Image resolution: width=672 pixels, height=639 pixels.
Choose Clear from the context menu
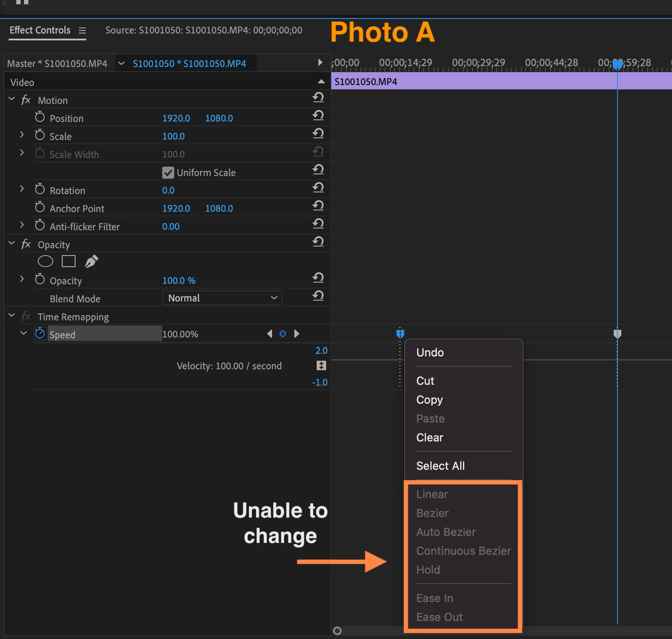430,438
